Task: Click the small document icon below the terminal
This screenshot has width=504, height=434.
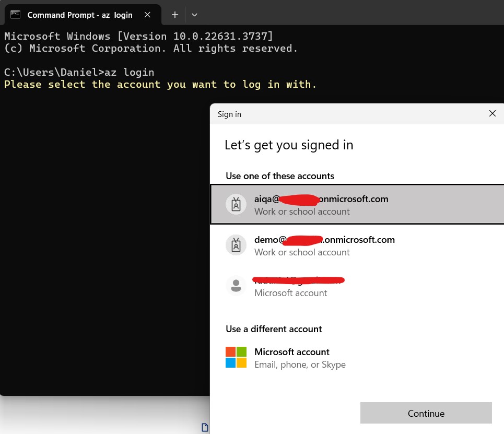Action: click(x=205, y=427)
